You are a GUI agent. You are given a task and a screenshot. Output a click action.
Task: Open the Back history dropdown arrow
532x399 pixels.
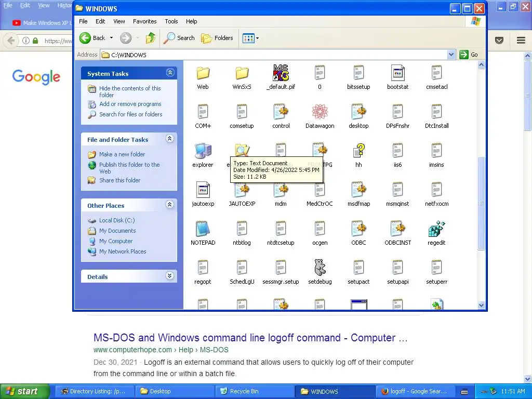111,38
